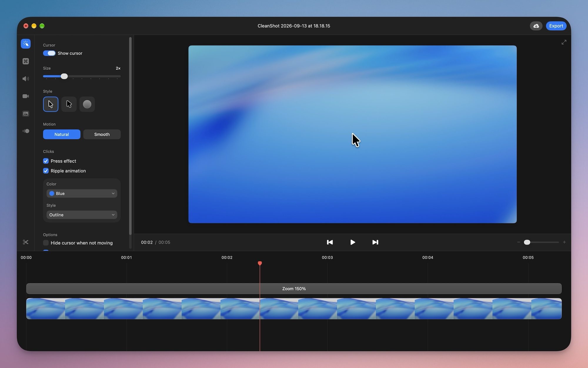Click the settings panel scrollbar

130,136
